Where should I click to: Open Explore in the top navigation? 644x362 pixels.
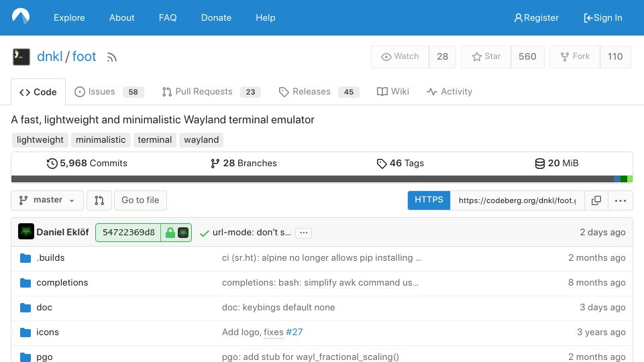click(x=69, y=17)
